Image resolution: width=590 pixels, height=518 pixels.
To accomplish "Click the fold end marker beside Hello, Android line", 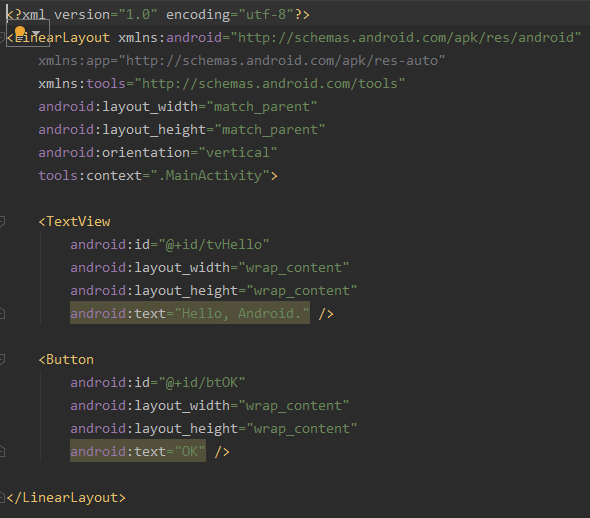I will pos(2,313).
